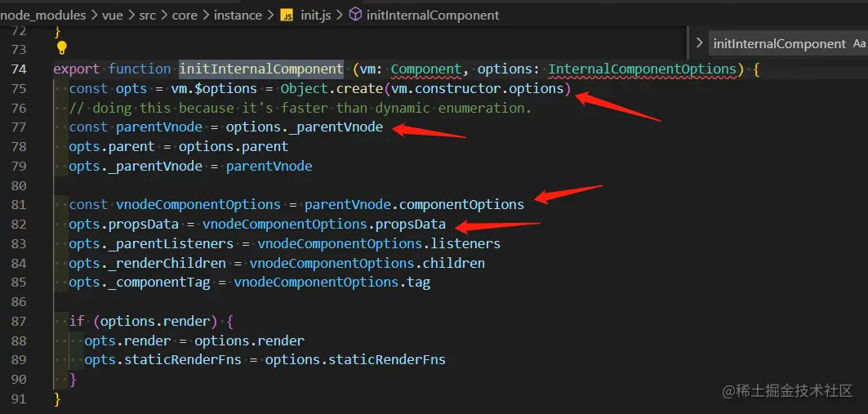Click the highlighted initInternalComponent function name
The height and width of the screenshot is (414, 868).
[261, 69]
